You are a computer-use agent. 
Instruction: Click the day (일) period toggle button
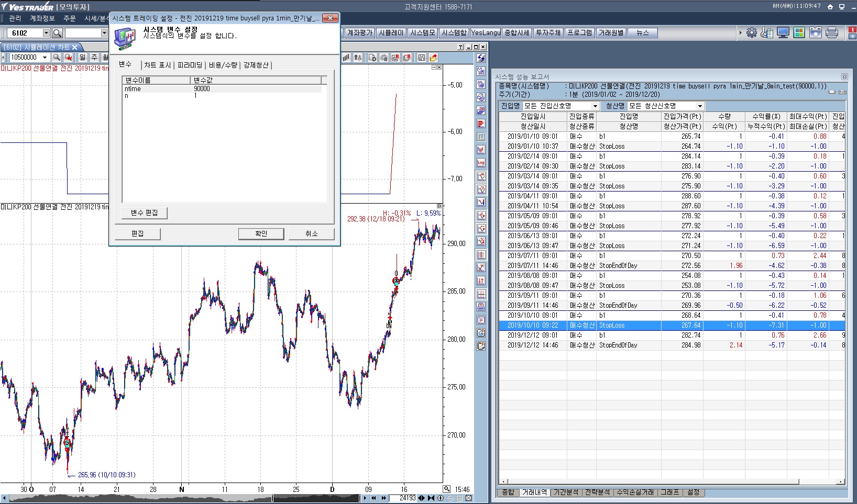(82, 58)
